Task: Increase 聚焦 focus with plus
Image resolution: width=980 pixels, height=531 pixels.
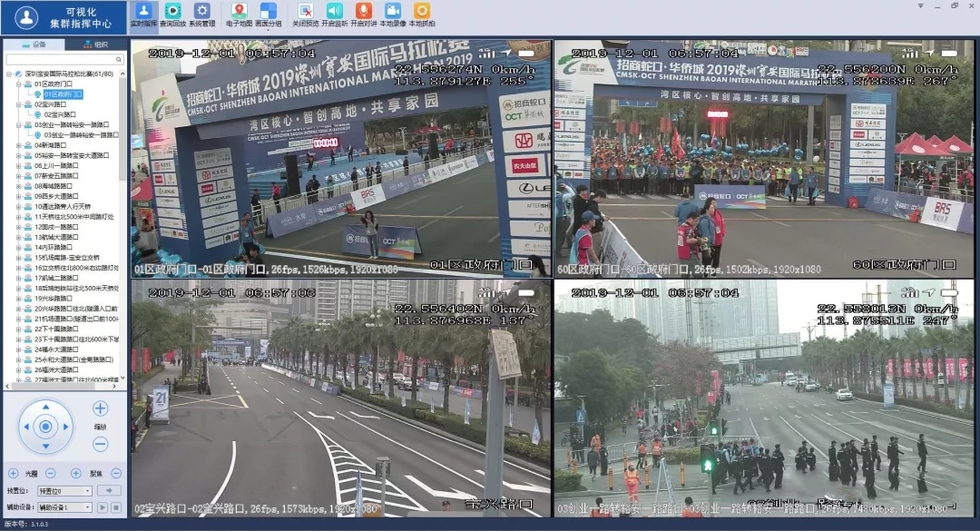Action: pos(75,474)
